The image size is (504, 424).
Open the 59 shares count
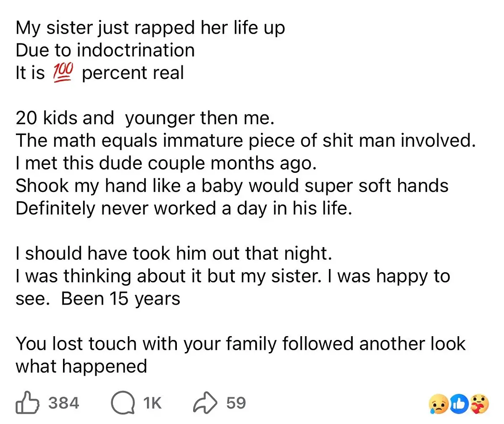click(x=236, y=403)
